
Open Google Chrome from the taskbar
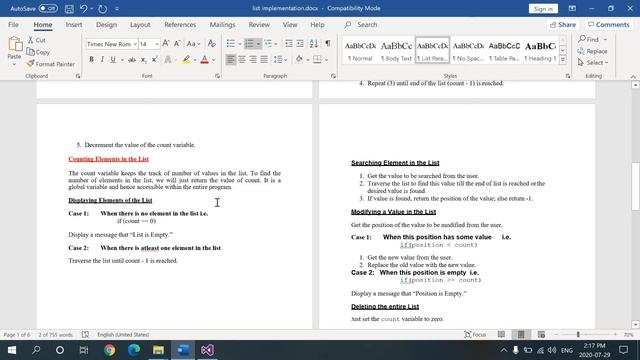click(109, 350)
